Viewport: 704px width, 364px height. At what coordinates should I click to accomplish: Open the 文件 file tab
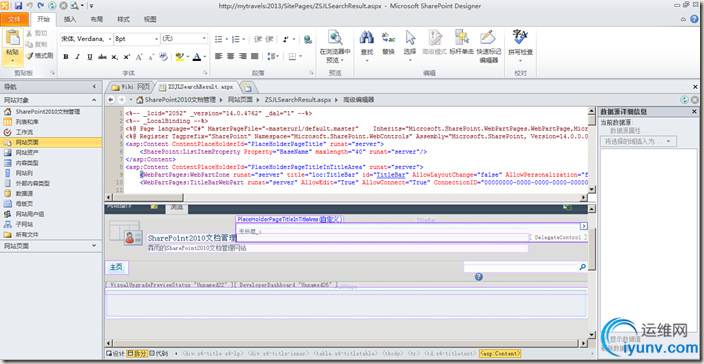14,19
